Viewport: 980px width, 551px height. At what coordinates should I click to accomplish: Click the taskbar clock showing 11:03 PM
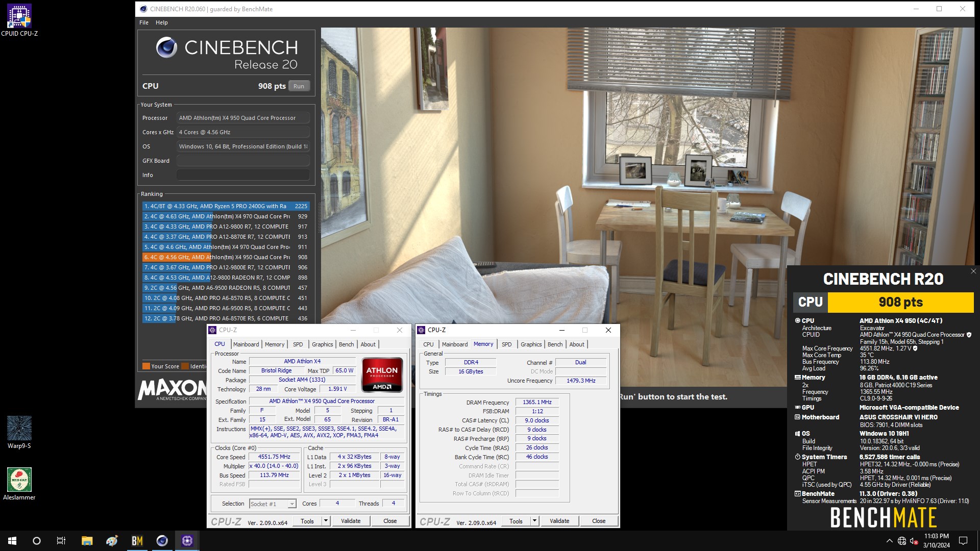pyautogui.click(x=936, y=541)
